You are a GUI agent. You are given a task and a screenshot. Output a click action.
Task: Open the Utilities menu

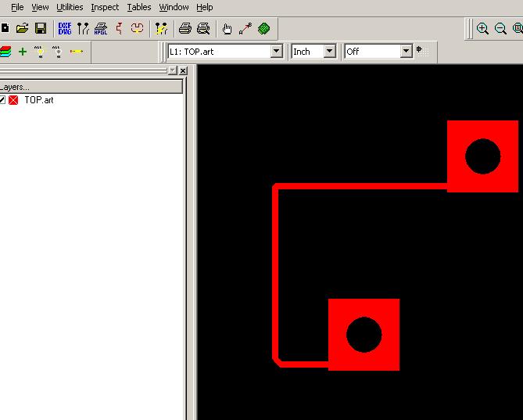[x=70, y=7]
